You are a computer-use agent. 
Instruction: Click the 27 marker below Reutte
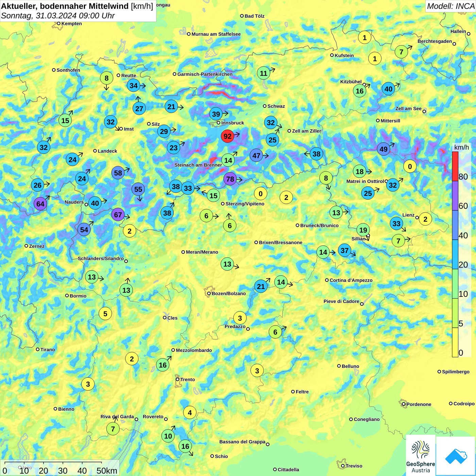pos(139,108)
